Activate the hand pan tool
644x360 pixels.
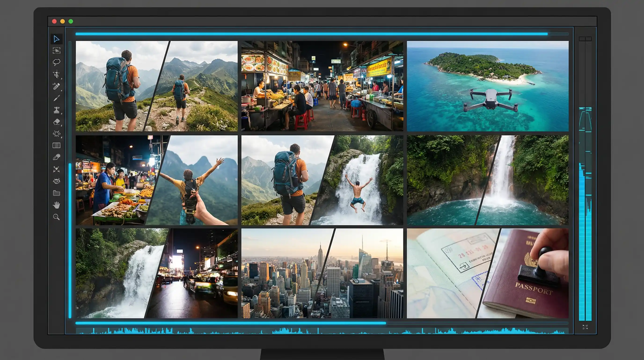(x=56, y=205)
